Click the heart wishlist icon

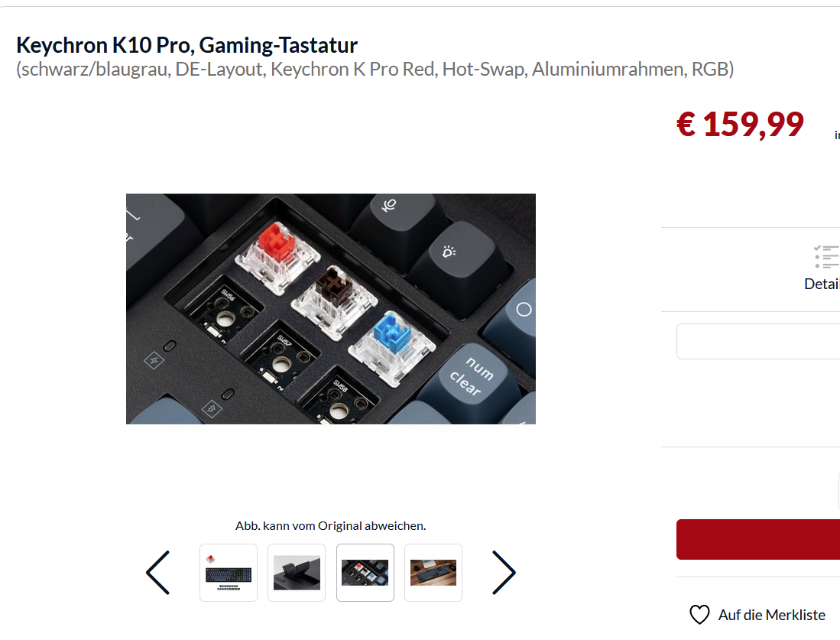(x=699, y=615)
